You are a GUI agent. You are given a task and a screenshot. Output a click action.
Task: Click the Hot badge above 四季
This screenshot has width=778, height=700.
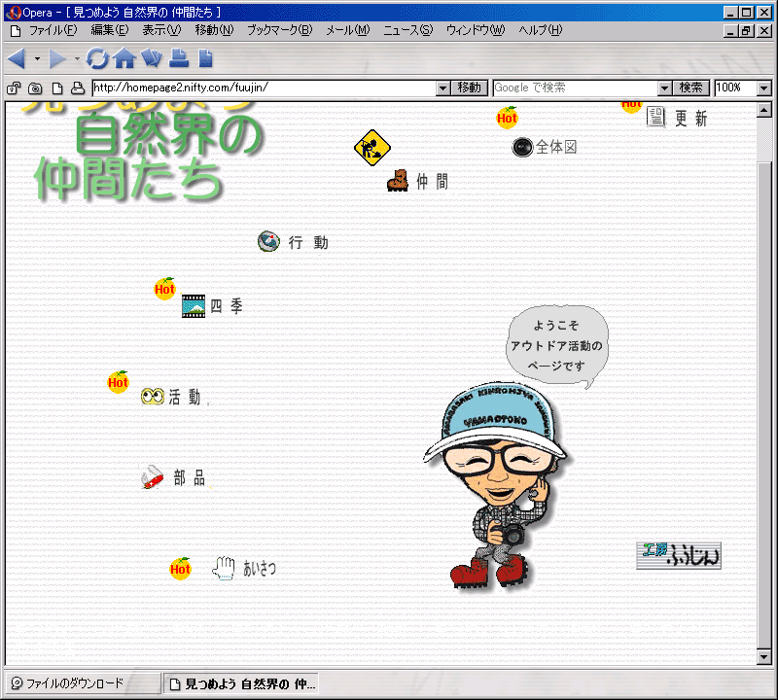tap(164, 289)
